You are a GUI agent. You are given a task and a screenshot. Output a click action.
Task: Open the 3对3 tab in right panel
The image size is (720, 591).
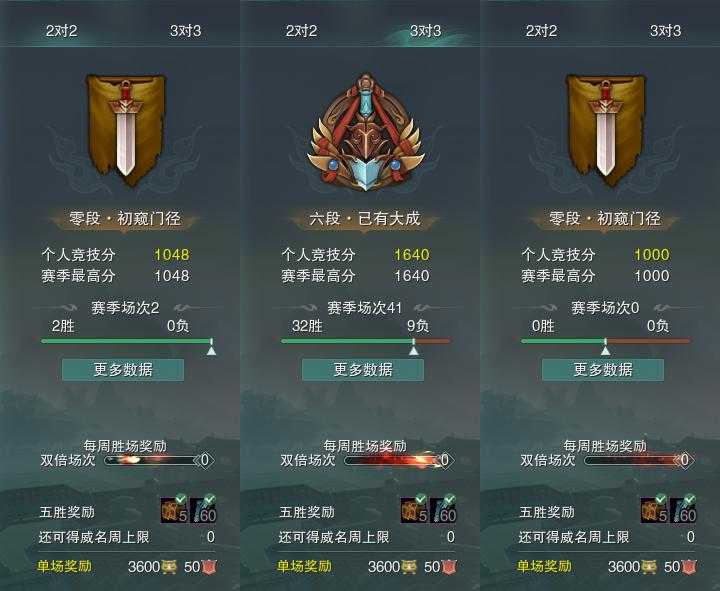666,31
